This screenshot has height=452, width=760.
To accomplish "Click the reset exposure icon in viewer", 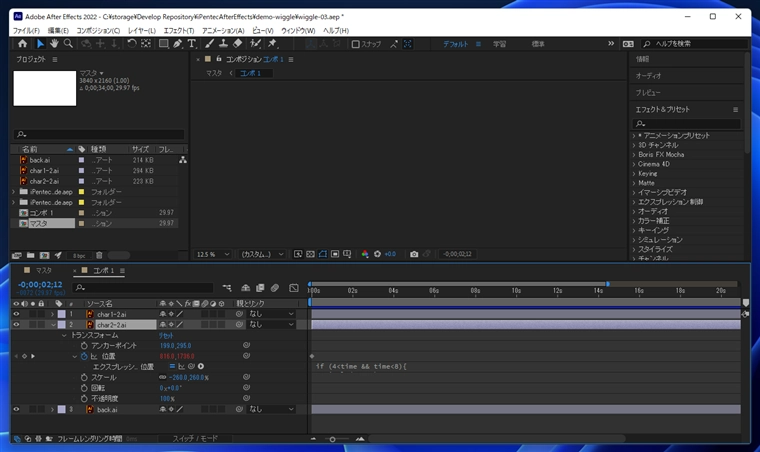I will pos(377,254).
